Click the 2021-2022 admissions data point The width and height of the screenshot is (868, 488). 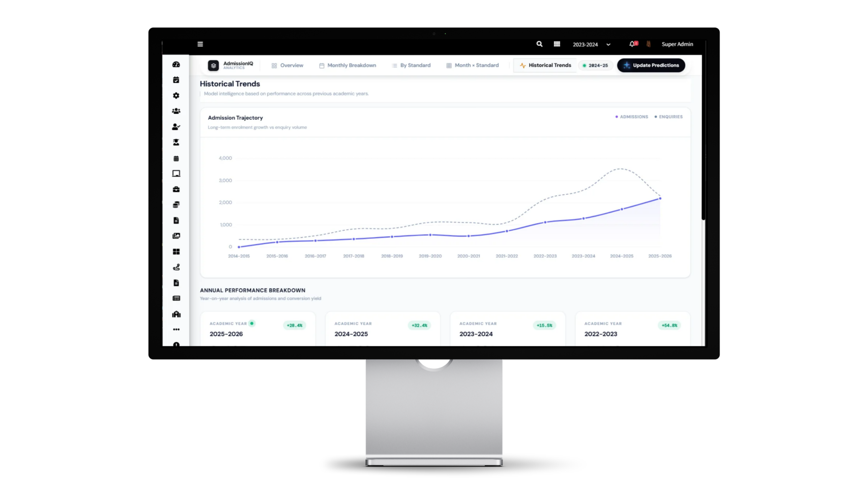click(x=507, y=231)
